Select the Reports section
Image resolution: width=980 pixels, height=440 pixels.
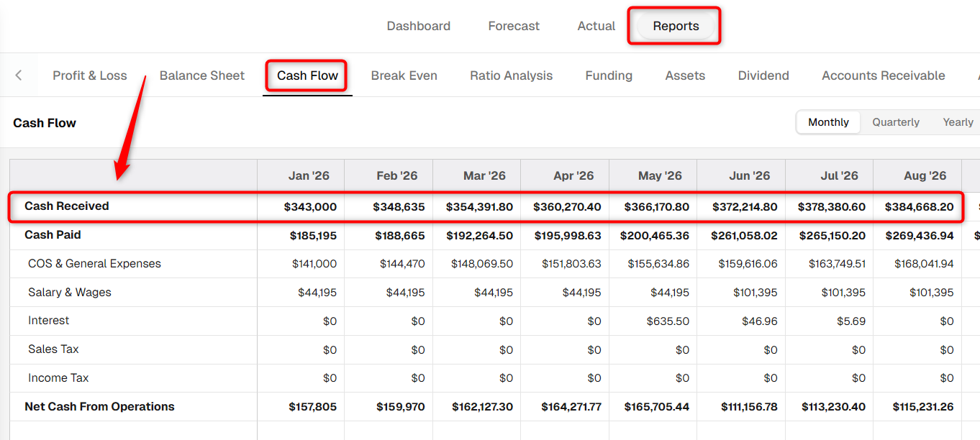(x=676, y=26)
